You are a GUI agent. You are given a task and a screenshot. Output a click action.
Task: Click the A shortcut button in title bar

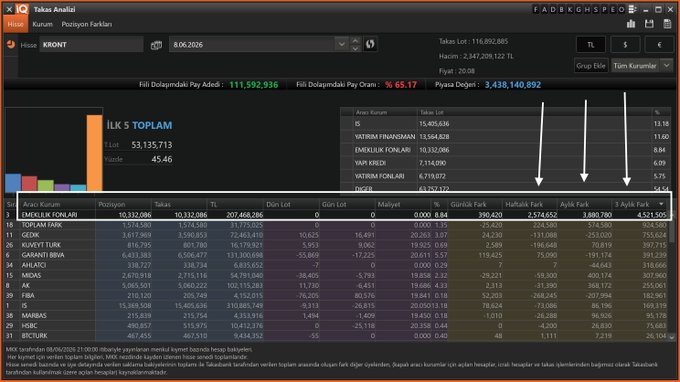click(544, 9)
